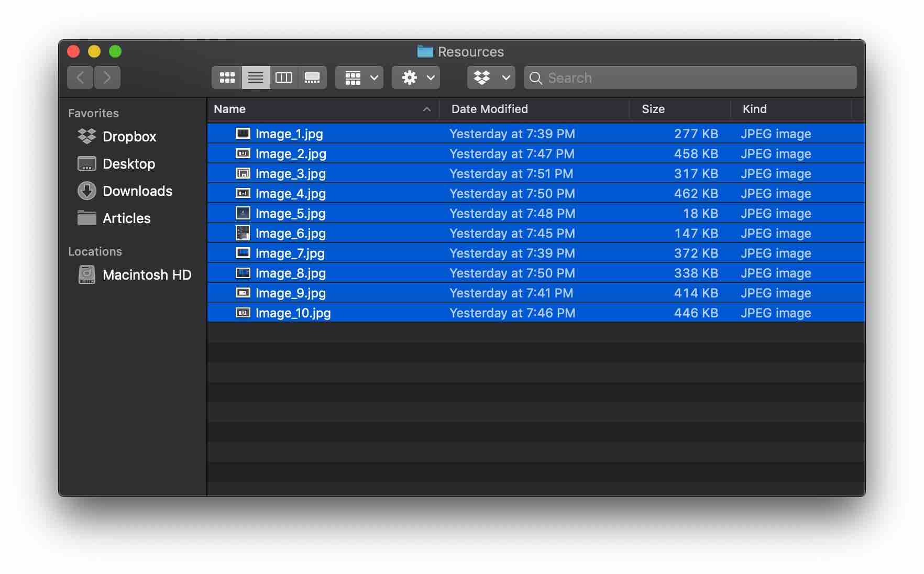The height and width of the screenshot is (574, 924).
Task: Click the 462 KB size value
Action: pyautogui.click(x=696, y=193)
